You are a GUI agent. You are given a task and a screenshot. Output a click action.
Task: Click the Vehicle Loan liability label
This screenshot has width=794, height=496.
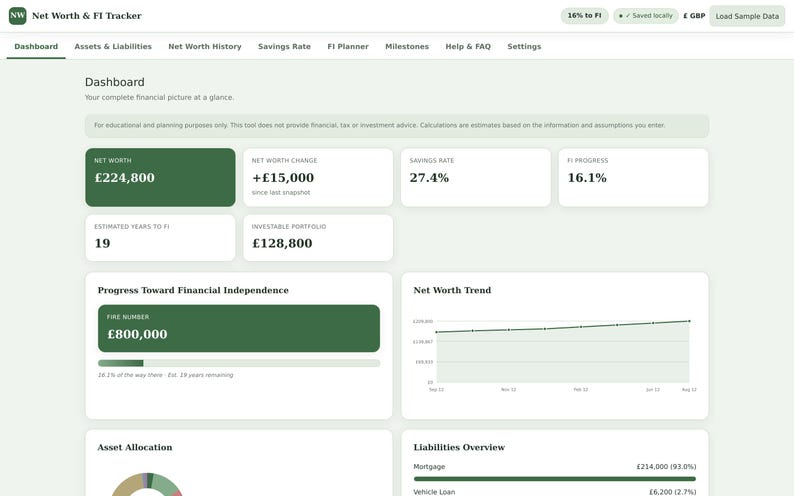click(434, 492)
